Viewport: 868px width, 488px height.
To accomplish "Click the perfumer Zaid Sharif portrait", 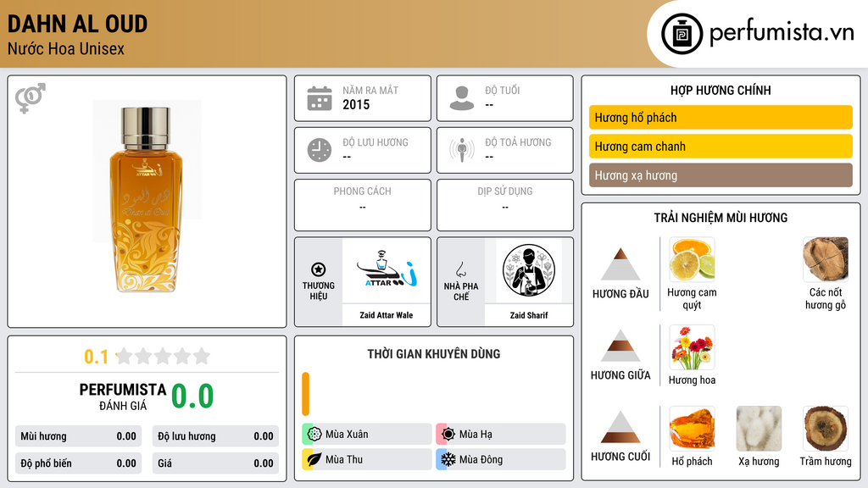I will (x=529, y=270).
